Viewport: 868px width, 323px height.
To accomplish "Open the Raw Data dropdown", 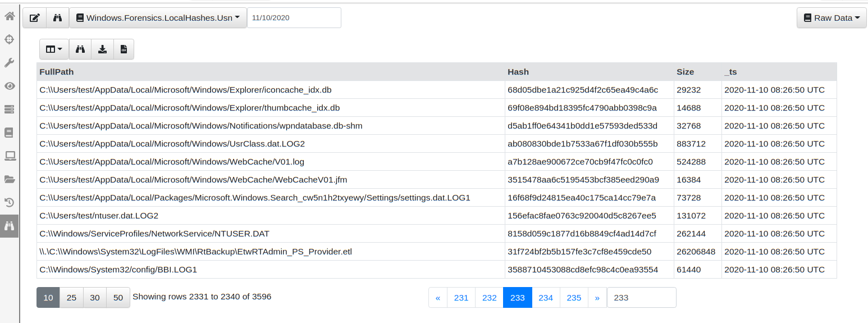I will click(x=832, y=18).
